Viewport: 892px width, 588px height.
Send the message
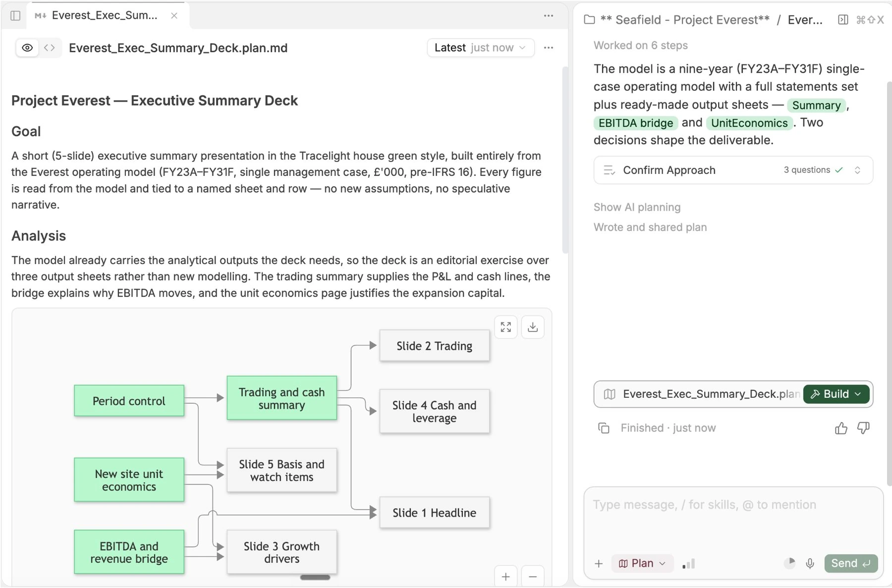click(851, 564)
